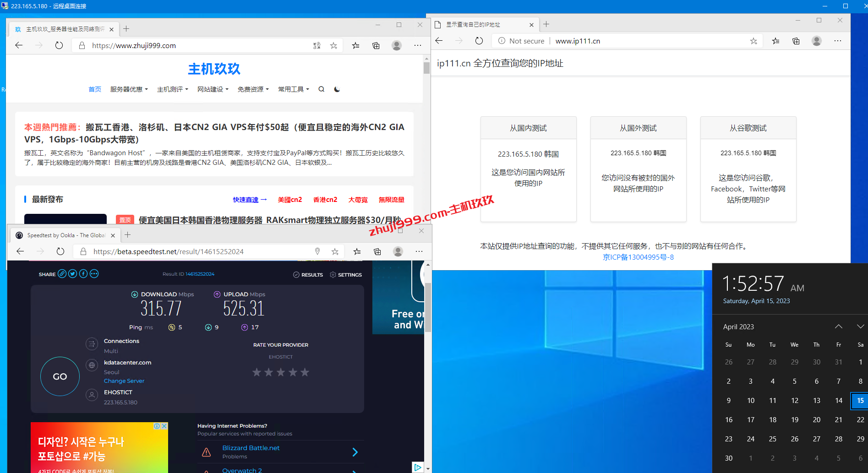
Task: Click back arrow in ip111.cn browser window
Action: (x=439, y=41)
